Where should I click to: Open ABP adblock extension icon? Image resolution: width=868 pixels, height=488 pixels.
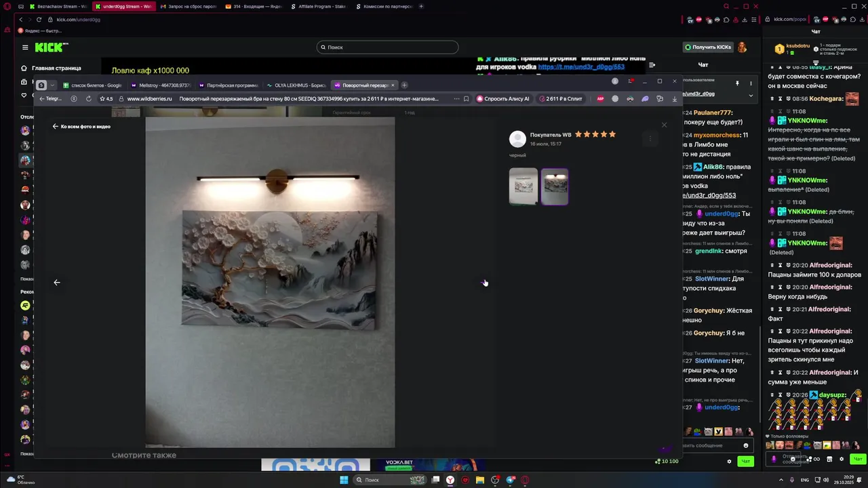tap(600, 99)
